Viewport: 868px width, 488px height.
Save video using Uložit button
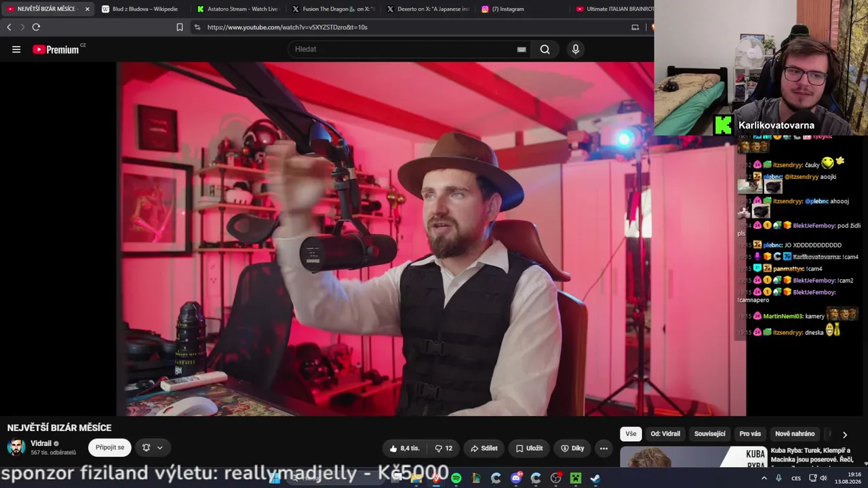click(529, 448)
